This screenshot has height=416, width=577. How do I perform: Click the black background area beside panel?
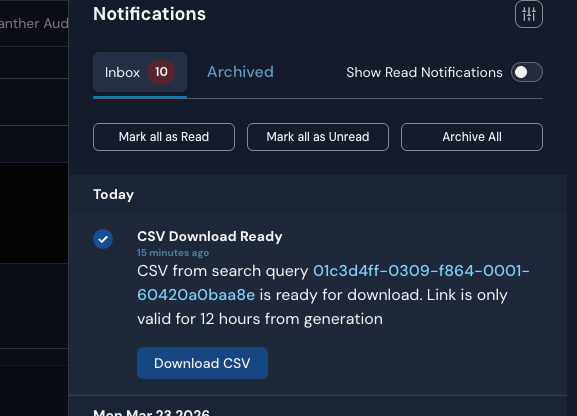[34, 213]
